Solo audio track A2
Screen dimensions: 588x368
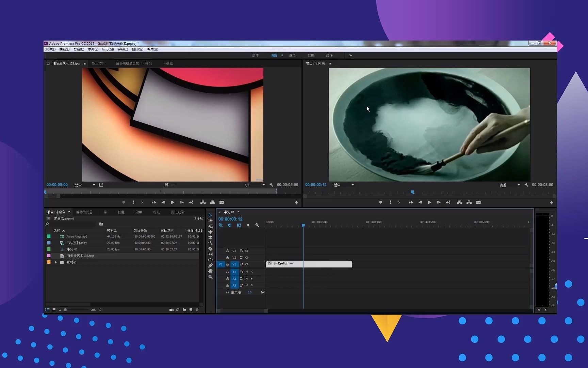point(251,279)
